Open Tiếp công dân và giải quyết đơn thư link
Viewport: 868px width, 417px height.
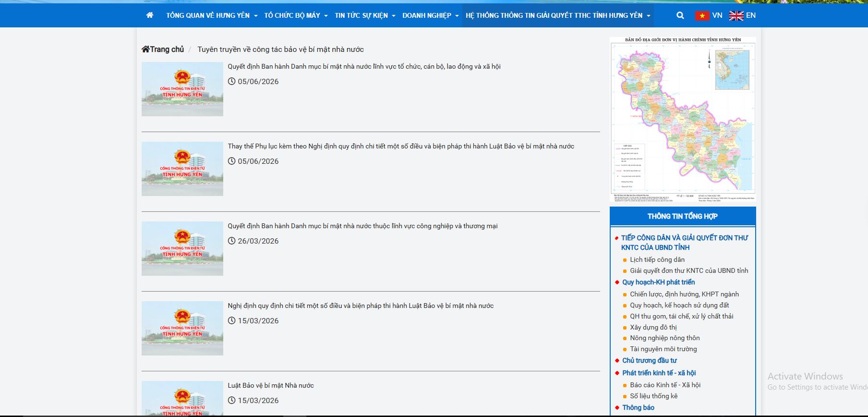pyautogui.click(x=685, y=243)
